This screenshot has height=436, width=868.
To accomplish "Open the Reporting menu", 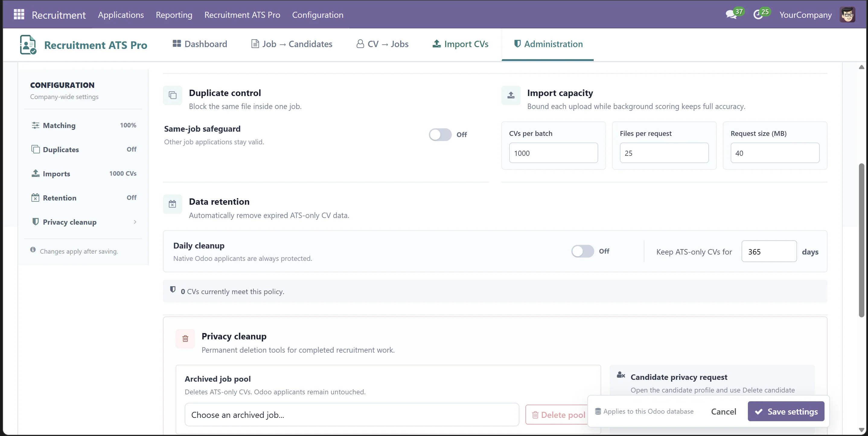I will point(174,14).
